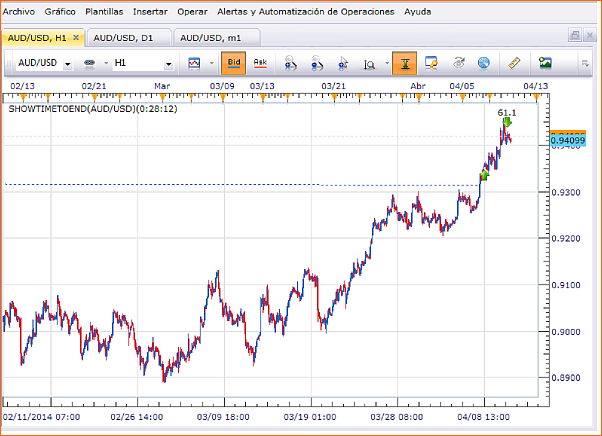Click the 02/26 14:00 time label
The image size is (602, 436).
click(137, 417)
